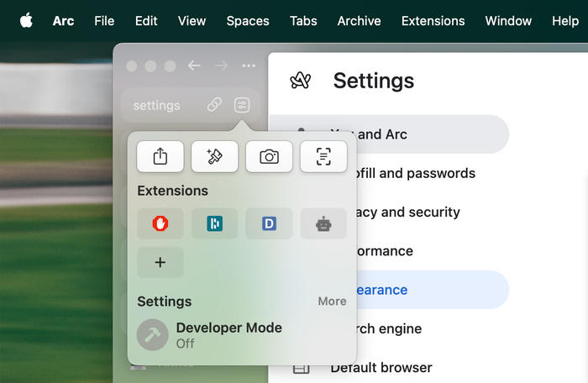The image size is (588, 383).
Task: Toggle Developer Mode hammer icon
Action: 153,334
